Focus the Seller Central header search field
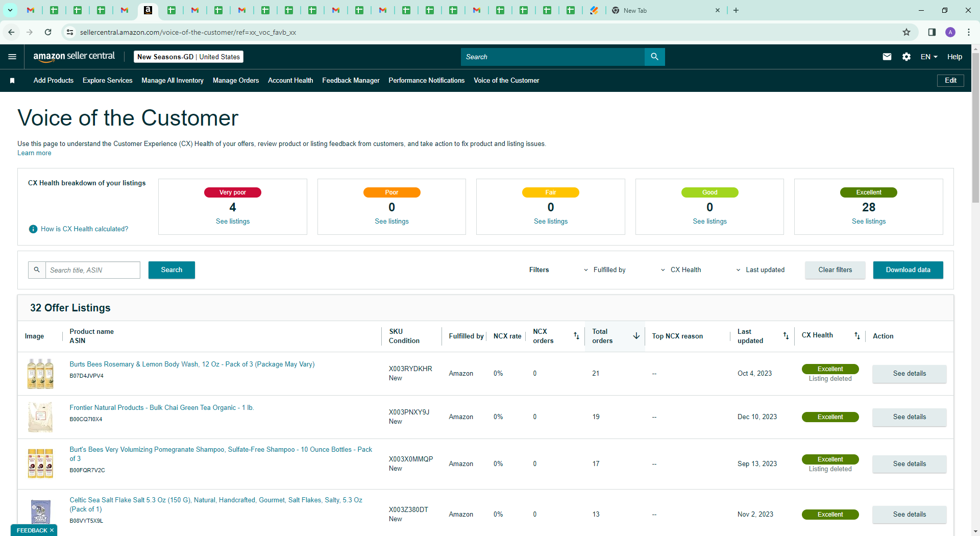The image size is (980, 536). [553, 57]
